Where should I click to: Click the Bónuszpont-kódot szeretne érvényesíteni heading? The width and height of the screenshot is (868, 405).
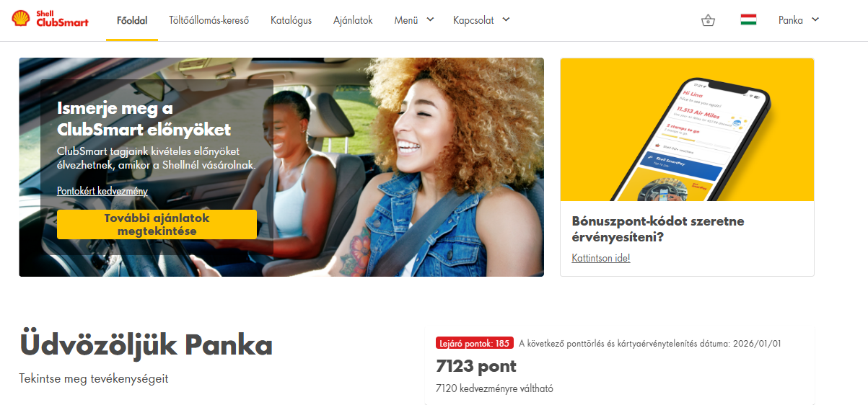click(x=658, y=228)
